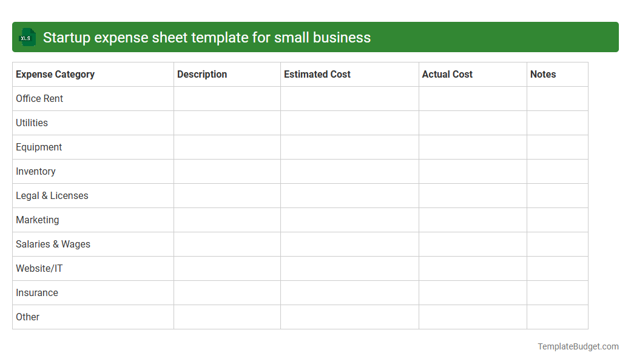Select the Notes column header

pyautogui.click(x=543, y=74)
